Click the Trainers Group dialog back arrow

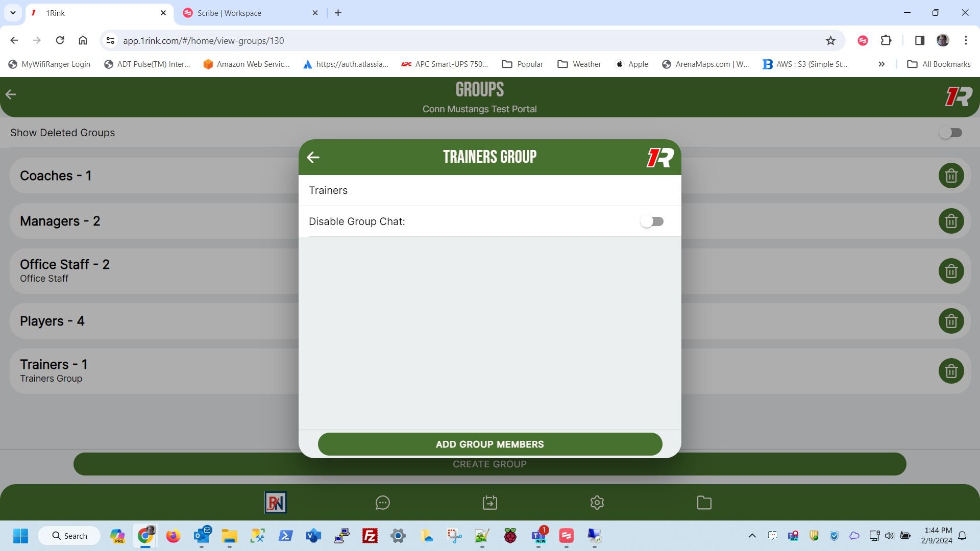pyautogui.click(x=313, y=157)
